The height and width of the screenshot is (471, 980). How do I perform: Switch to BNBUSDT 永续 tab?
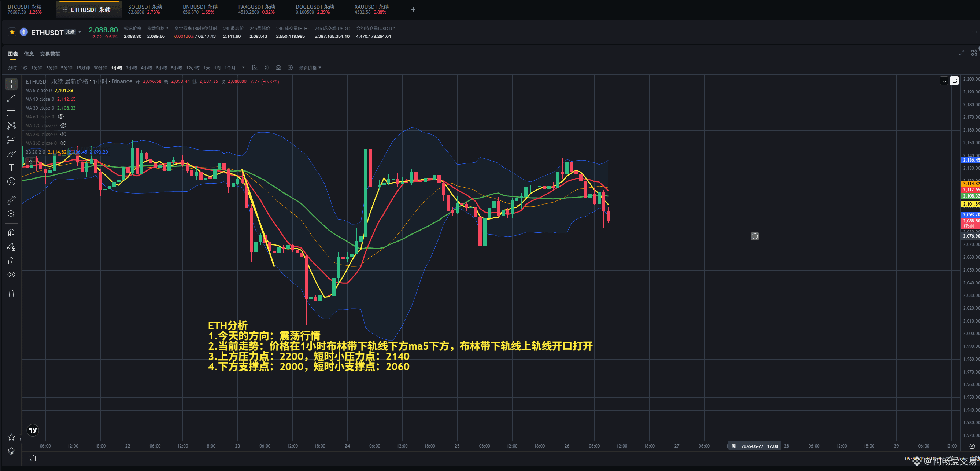coord(200,10)
